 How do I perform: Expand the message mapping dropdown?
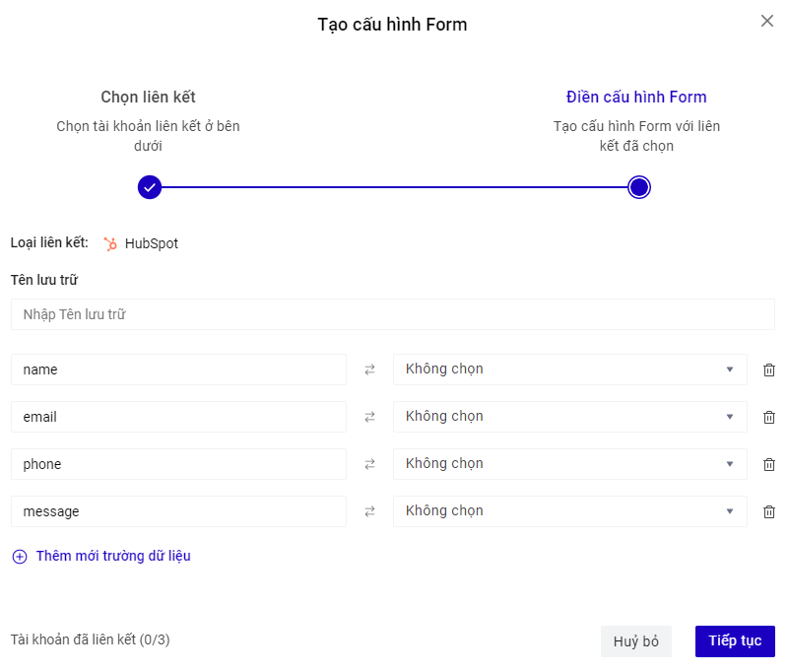click(x=569, y=511)
